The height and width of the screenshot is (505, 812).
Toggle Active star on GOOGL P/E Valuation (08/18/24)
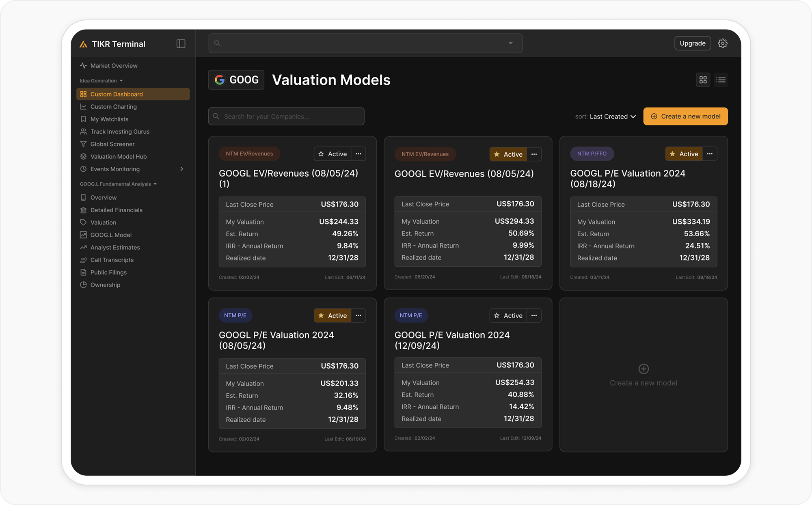684,154
